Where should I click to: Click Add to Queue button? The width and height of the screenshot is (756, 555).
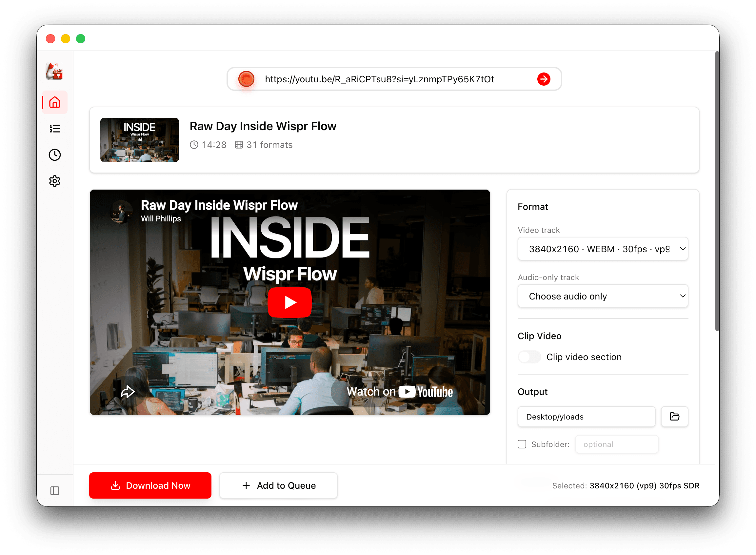coord(279,485)
